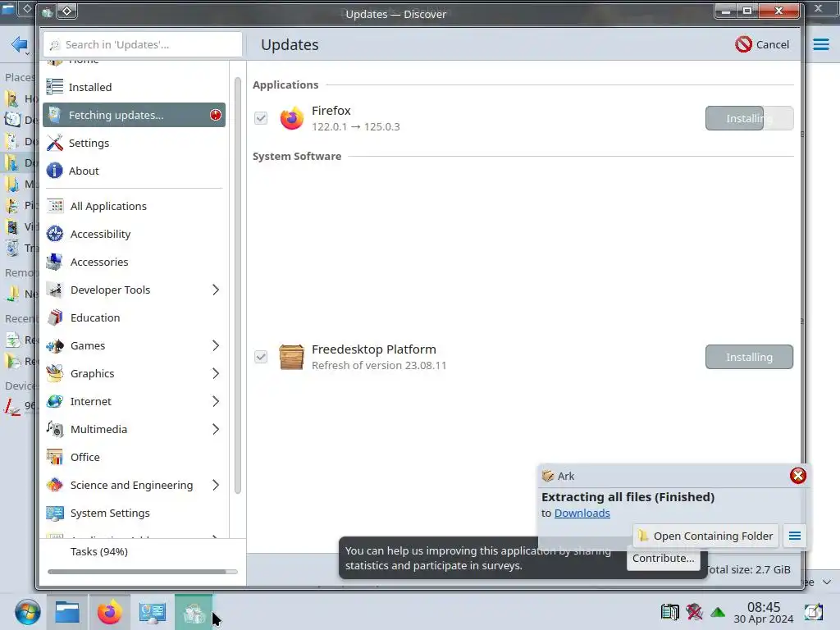Image resolution: width=840 pixels, height=630 pixels.
Task: Click the Graphics category icon
Action: [x=55, y=373]
